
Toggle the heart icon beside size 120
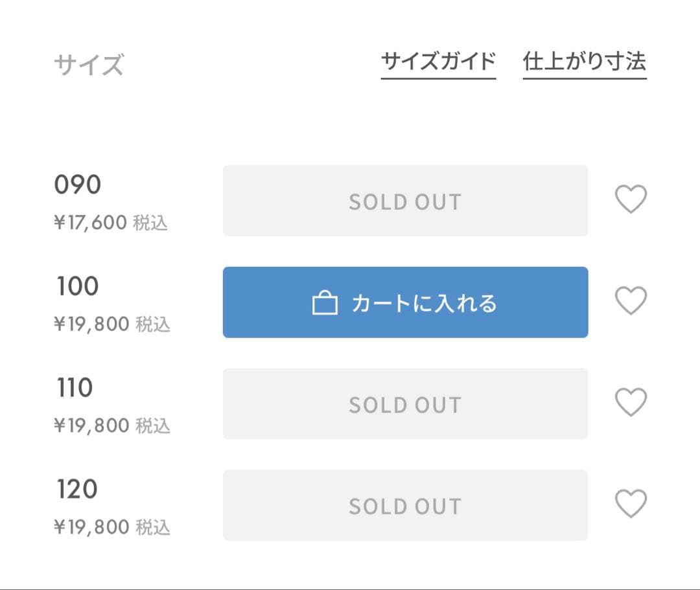631,504
